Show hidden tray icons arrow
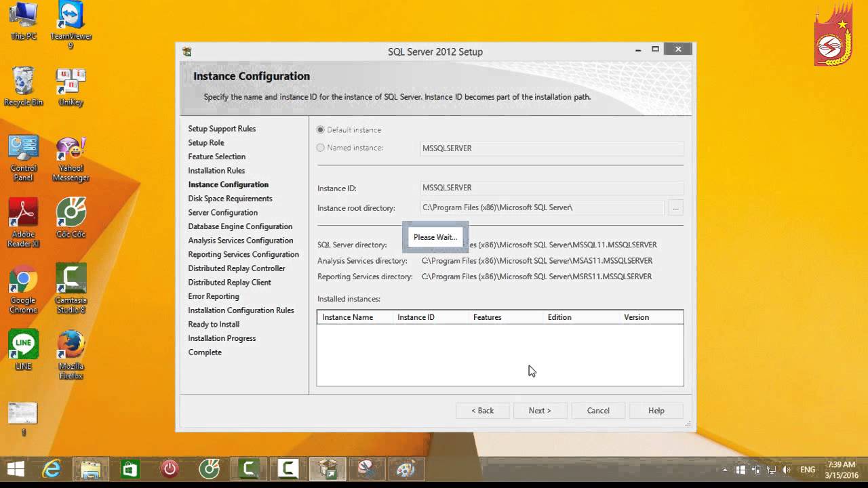The height and width of the screenshot is (488, 868). [725, 470]
